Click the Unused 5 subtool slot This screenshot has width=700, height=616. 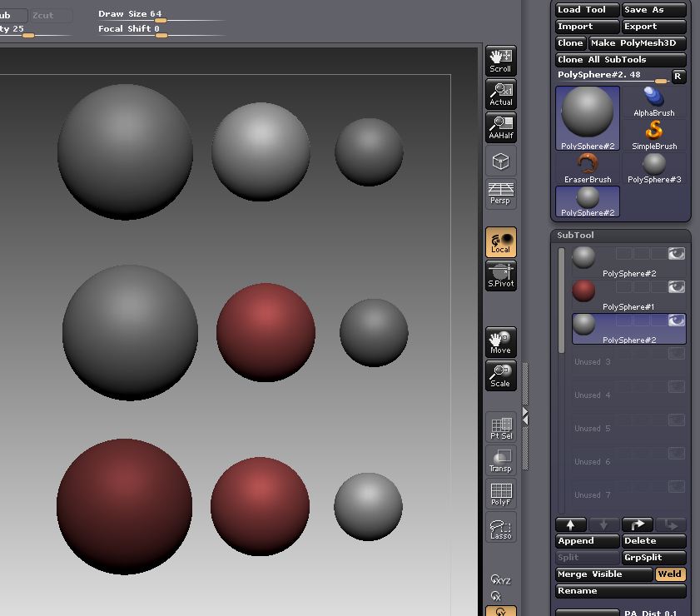(628, 429)
